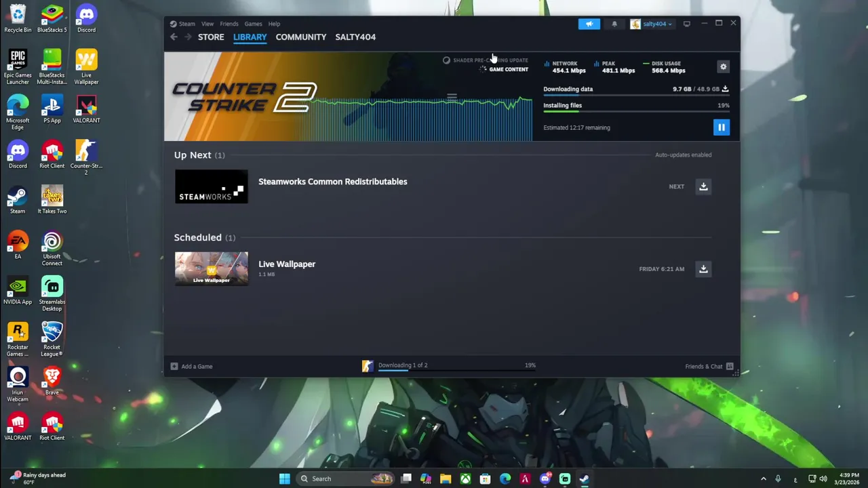Click the Downloading data progress bar
The image size is (868, 488).
pyautogui.click(x=636, y=96)
